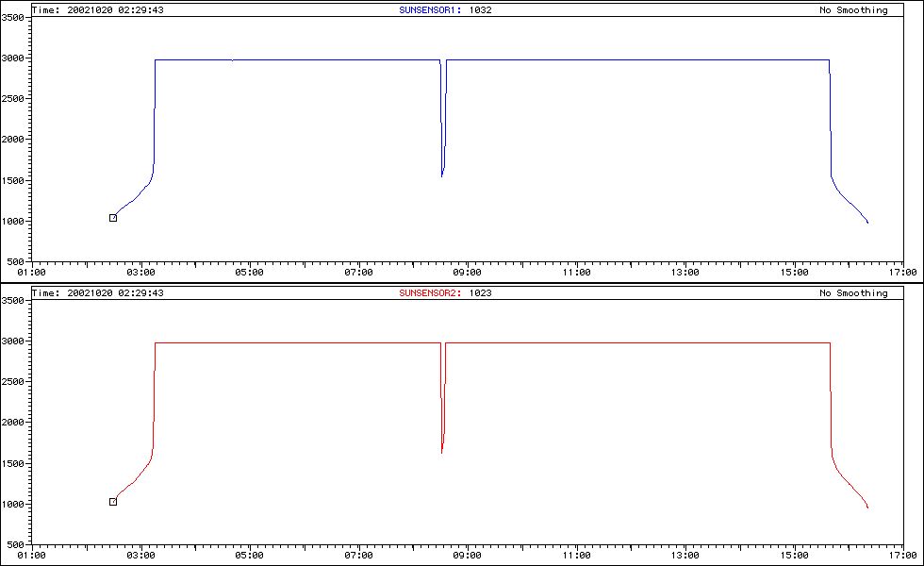Image resolution: width=924 pixels, height=566 pixels.
Task: Click the 13:00 axis label in bottom plot
Action: pos(685,556)
